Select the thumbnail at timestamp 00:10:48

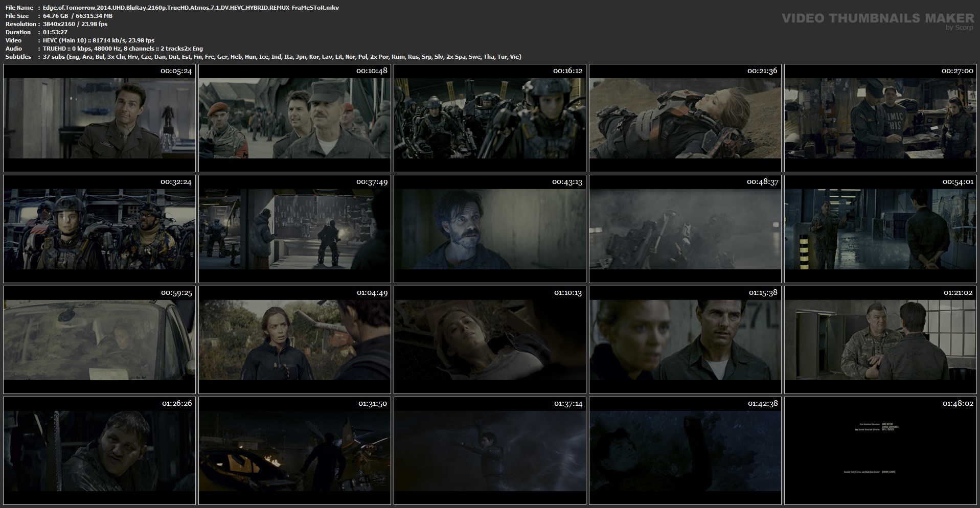294,118
